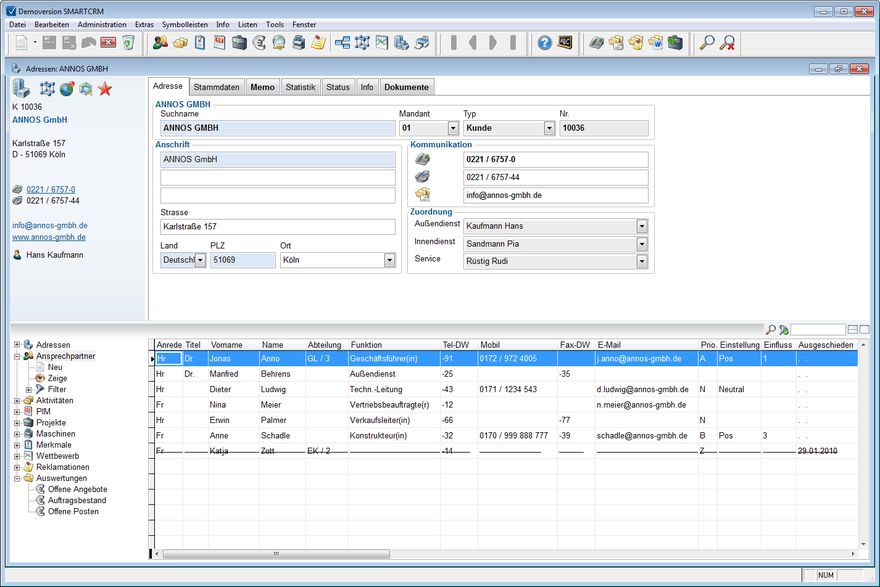Open the Ort dropdown showing Köln

[x=389, y=260]
